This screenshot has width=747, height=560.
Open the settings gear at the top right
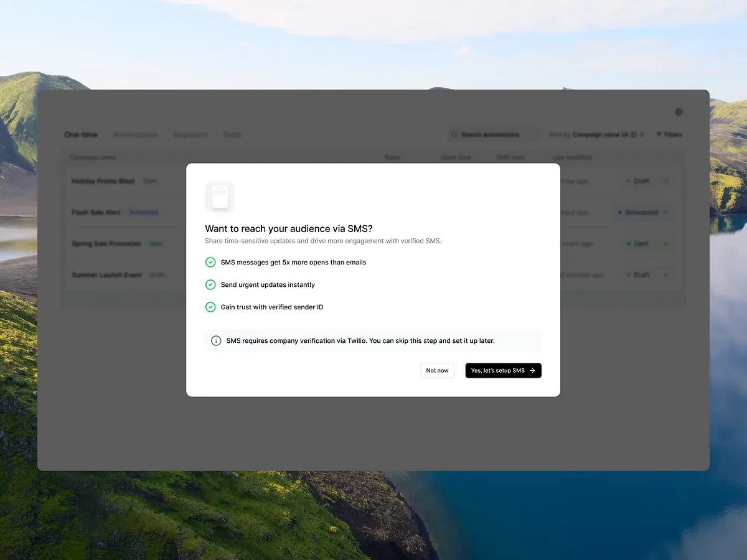(679, 112)
